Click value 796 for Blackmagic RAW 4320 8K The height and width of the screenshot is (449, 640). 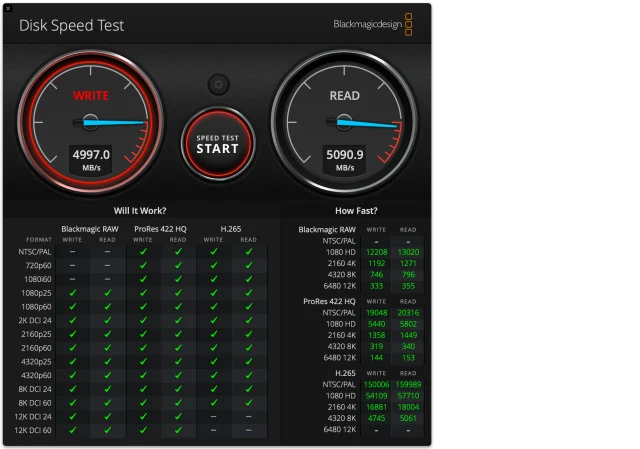[408, 275]
